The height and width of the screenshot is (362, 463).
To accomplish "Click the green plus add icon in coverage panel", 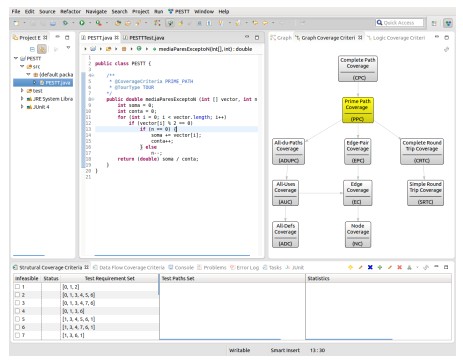I will pyautogui.click(x=380, y=267).
